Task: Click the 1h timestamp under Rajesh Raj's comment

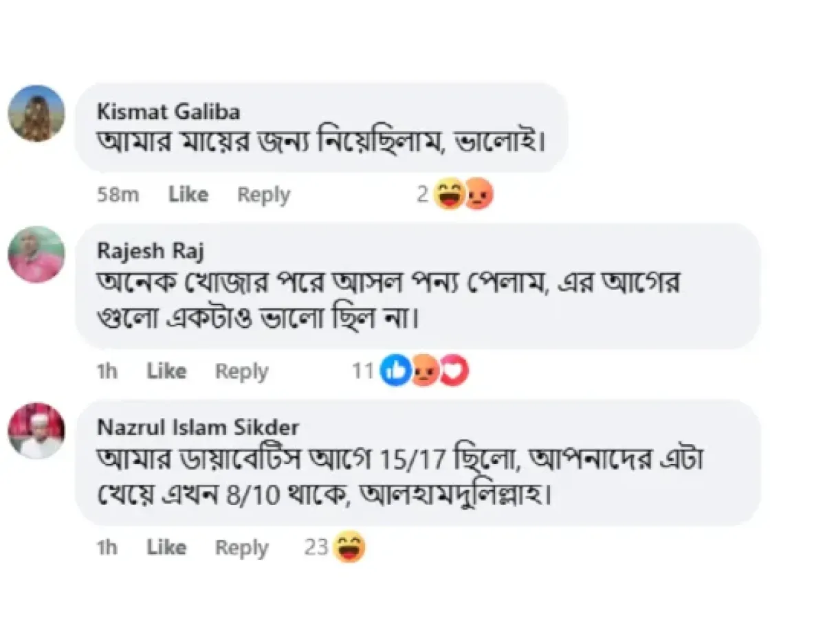Action: (x=107, y=372)
